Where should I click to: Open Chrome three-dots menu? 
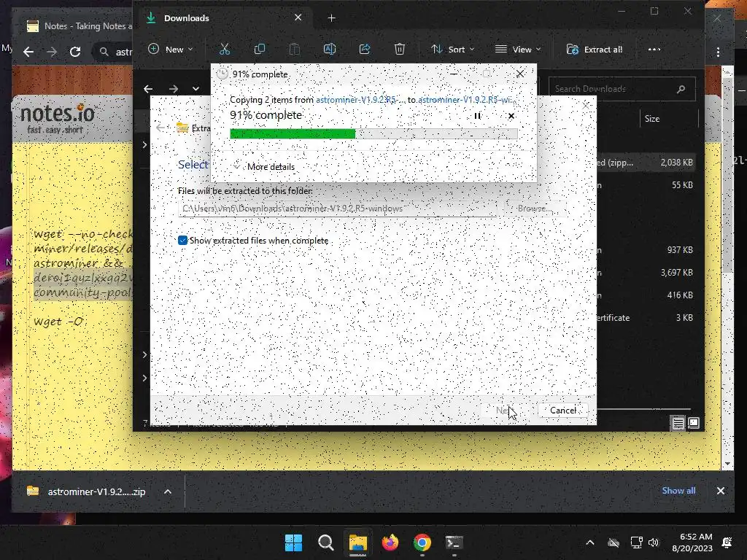tap(718, 52)
